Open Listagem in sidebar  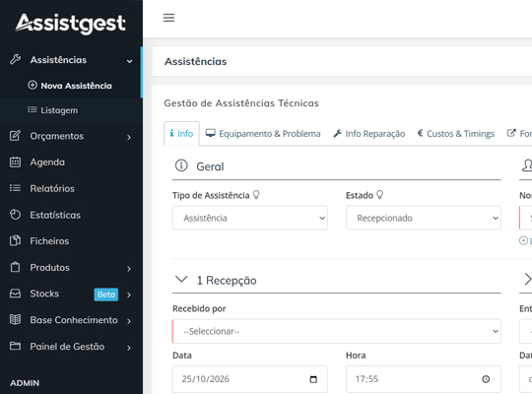tap(52, 110)
